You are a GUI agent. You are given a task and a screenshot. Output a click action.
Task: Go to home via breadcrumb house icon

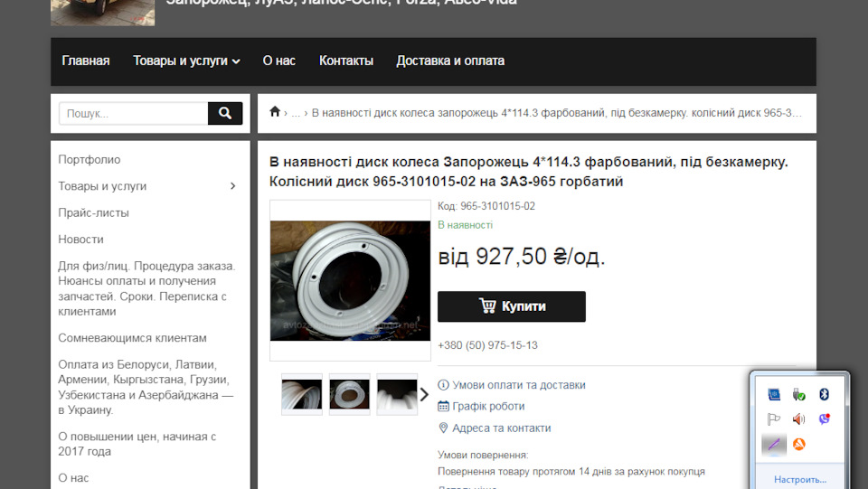[275, 112]
